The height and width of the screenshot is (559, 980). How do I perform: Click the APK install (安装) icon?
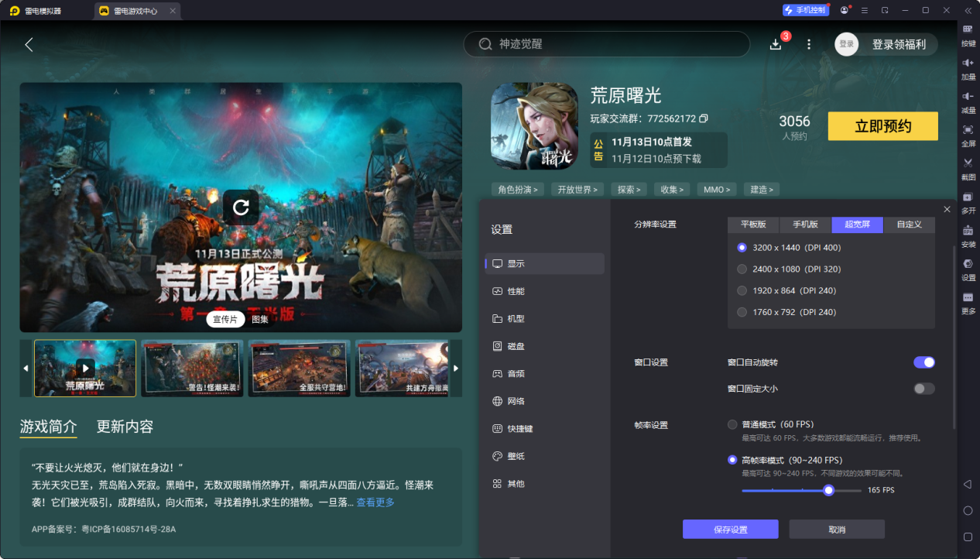[968, 237]
